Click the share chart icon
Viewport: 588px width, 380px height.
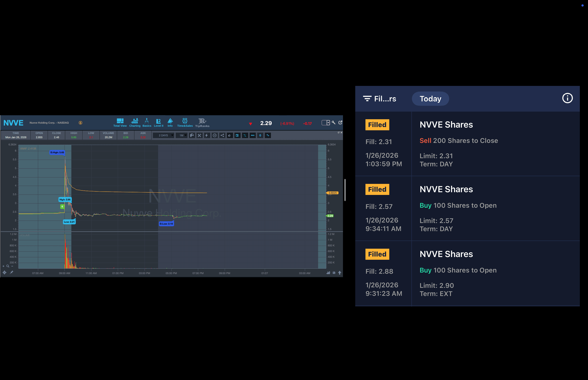(x=222, y=135)
